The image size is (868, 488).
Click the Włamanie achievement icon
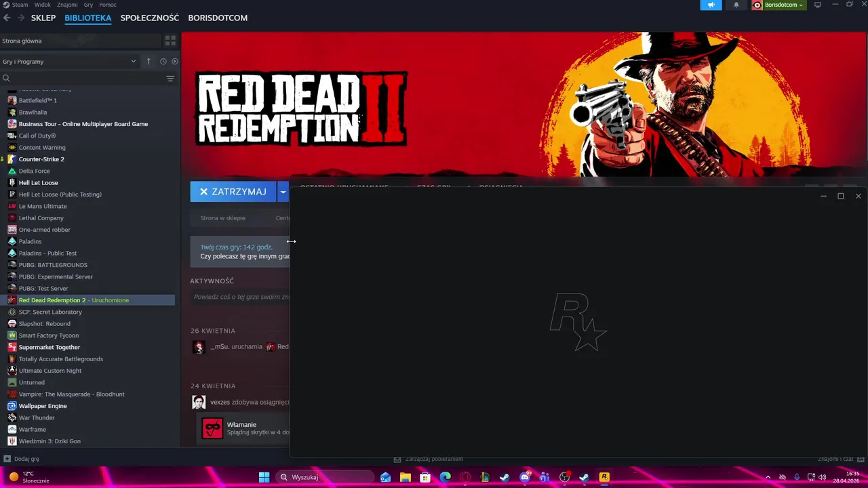212,428
